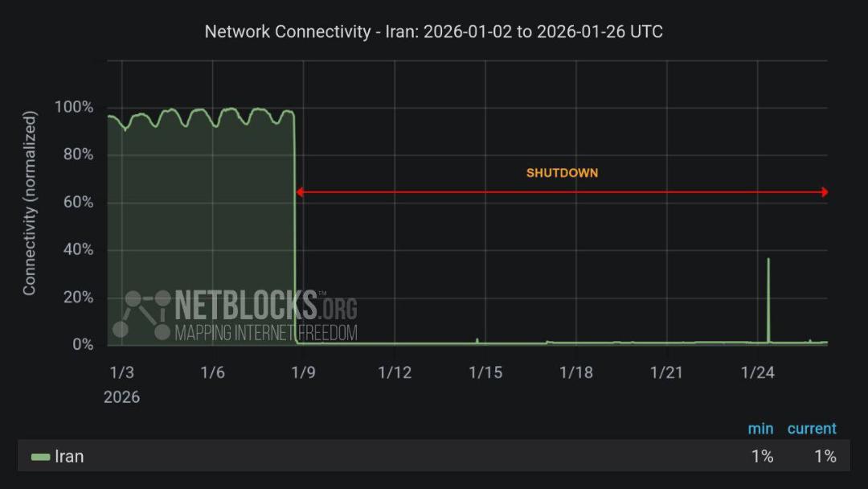The image size is (868, 489).
Task: Click the connectivity spike near 1/24
Action: 768,299
